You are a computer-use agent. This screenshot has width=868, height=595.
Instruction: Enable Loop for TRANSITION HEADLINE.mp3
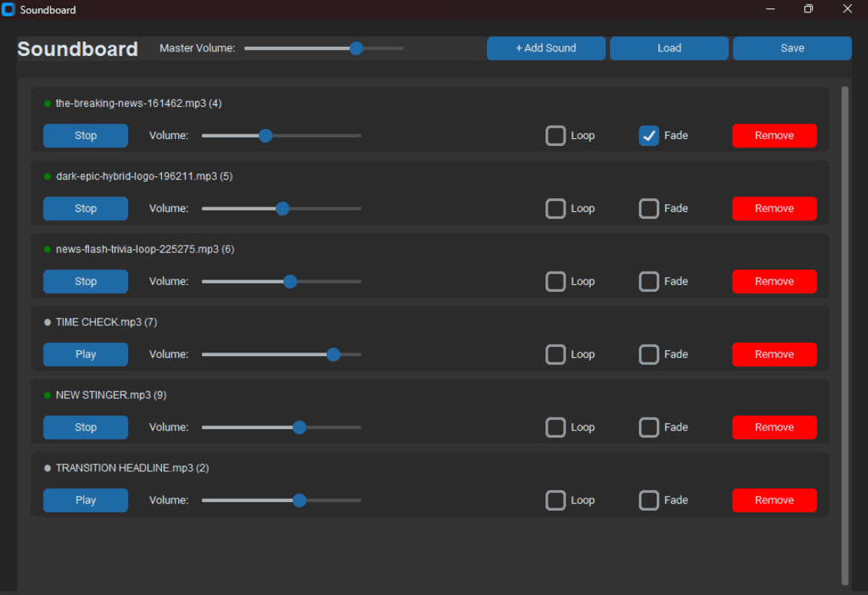(x=555, y=501)
